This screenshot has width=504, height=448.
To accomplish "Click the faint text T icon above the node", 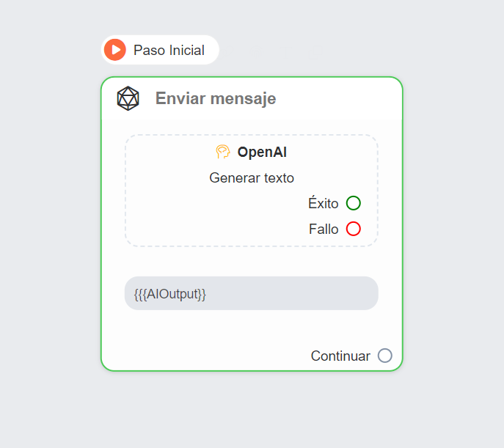I will click(286, 52).
